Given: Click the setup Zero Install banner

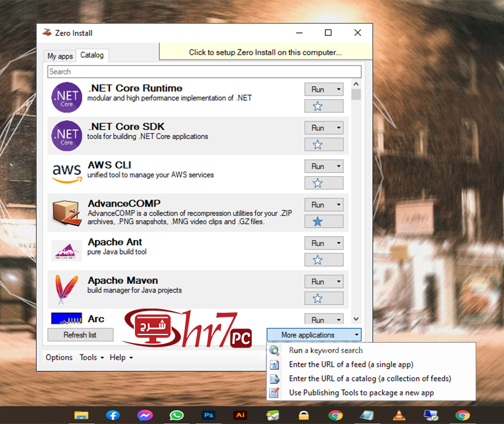Looking at the screenshot, I should click(266, 52).
